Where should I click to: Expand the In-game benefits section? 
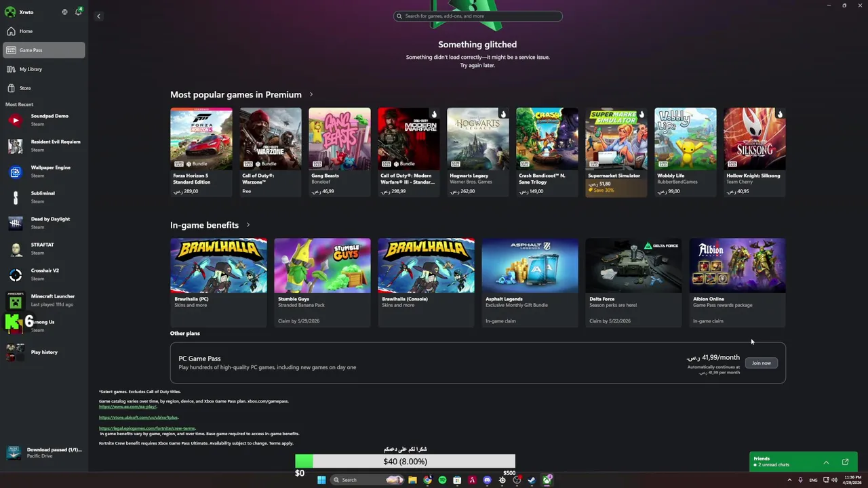point(248,224)
